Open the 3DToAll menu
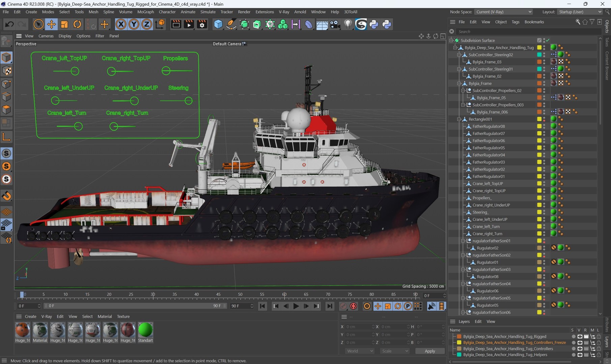The image size is (611, 364). click(x=351, y=12)
